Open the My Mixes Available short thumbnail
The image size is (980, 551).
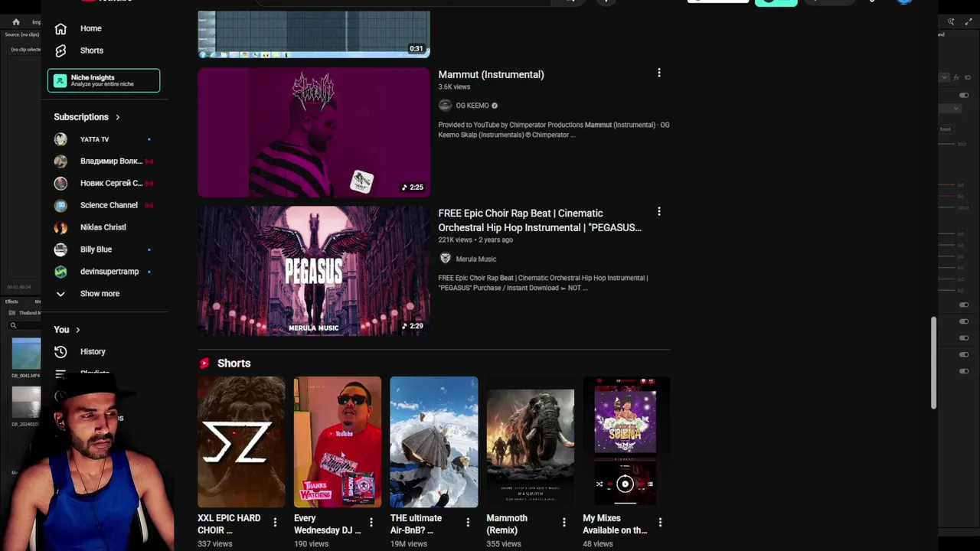pyautogui.click(x=626, y=442)
